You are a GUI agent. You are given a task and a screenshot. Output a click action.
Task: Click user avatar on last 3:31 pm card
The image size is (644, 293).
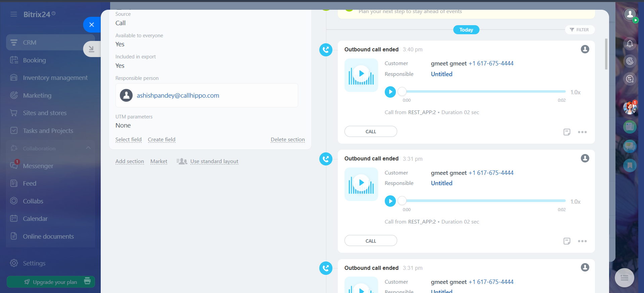[585, 267]
